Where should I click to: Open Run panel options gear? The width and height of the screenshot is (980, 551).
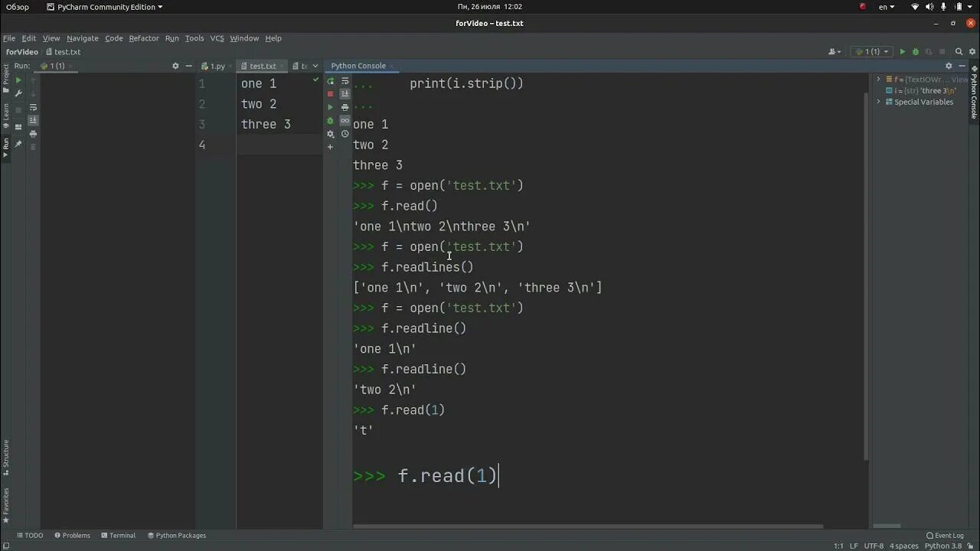pyautogui.click(x=175, y=66)
